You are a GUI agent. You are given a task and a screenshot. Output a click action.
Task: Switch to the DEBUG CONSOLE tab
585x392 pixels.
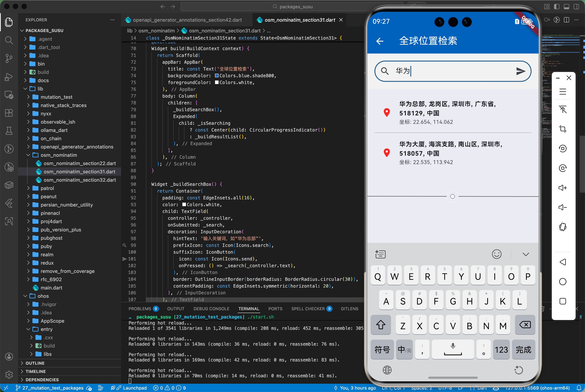[211, 309]
